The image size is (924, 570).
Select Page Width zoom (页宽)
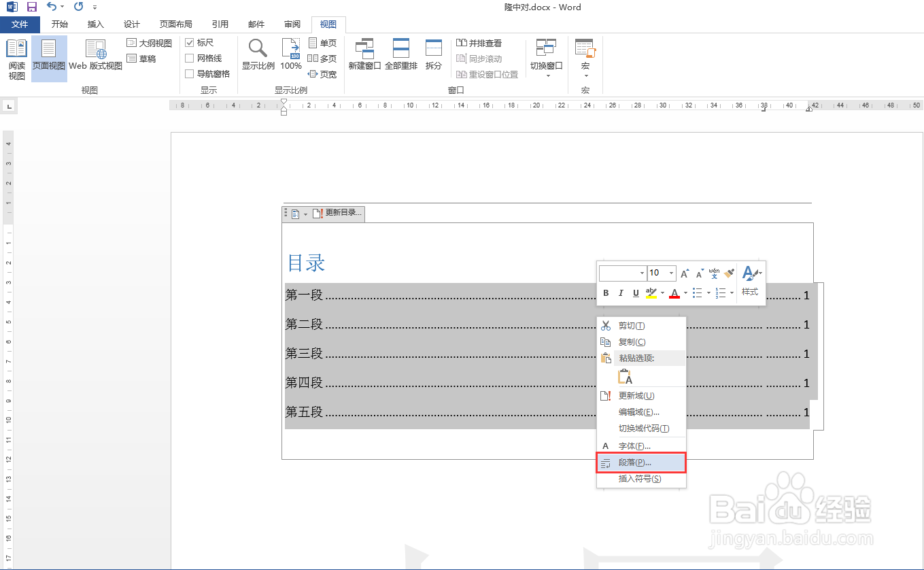coord(322,74)
